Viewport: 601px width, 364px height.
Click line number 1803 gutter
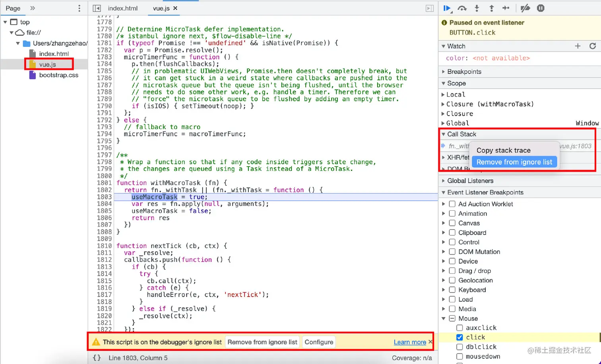(104, 197)
